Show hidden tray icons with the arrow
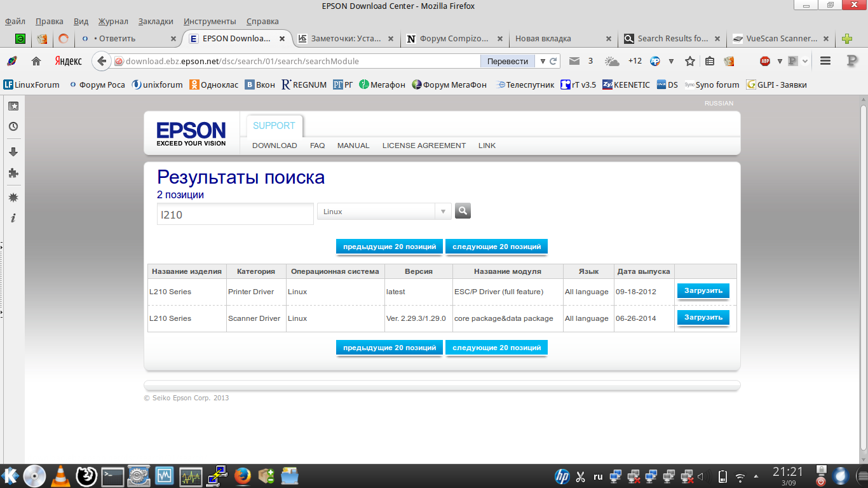 click(x=756, y=476)
